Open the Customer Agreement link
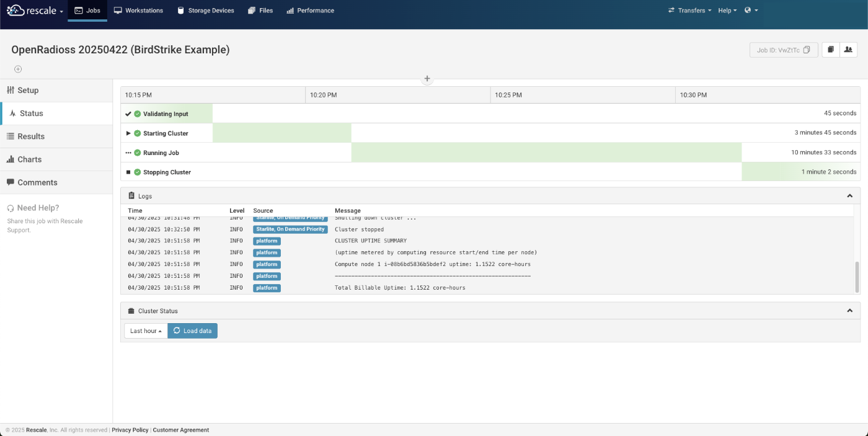868x436 pixels. click(x=181, y=430)
